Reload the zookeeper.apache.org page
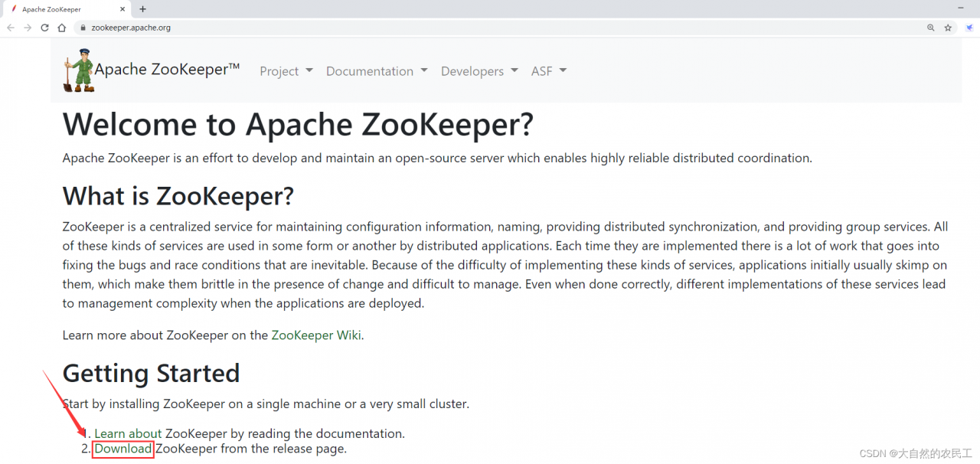 (44, 28)
